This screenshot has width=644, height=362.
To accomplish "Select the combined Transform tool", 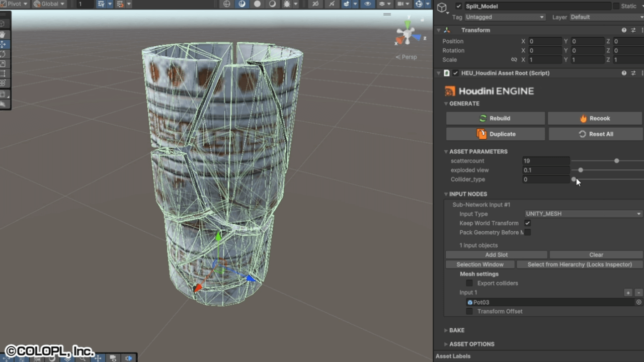I will pyautogui.click(x=3, y=83).
